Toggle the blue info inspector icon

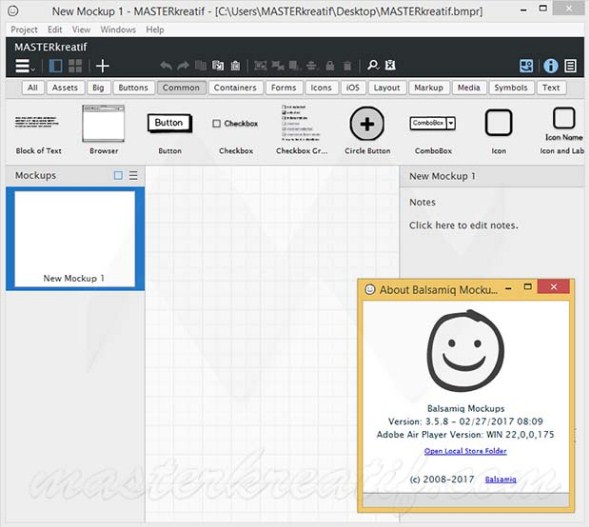pyautogui.click(x=550, y=66)
